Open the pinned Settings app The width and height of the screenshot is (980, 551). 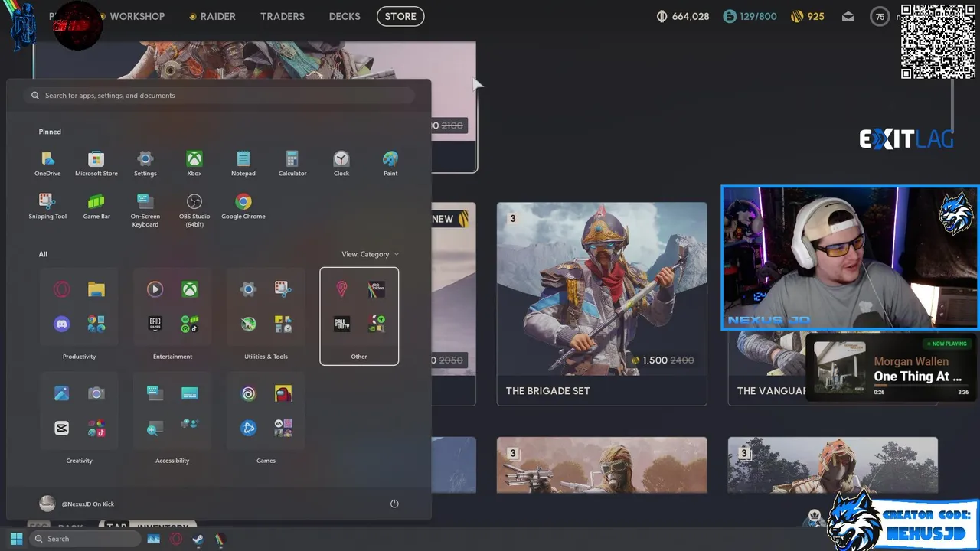145,163
